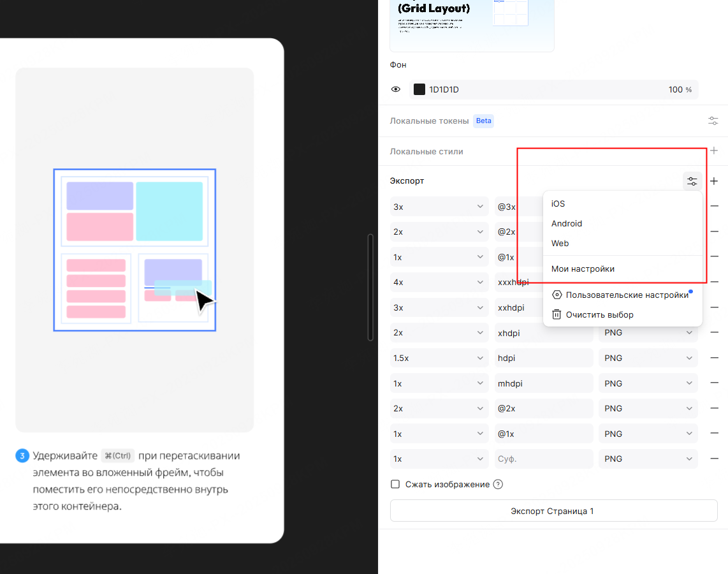Open PNG format dropdown in mhdpi row
The height and width of the screenshot is (574, 728).
648,383
